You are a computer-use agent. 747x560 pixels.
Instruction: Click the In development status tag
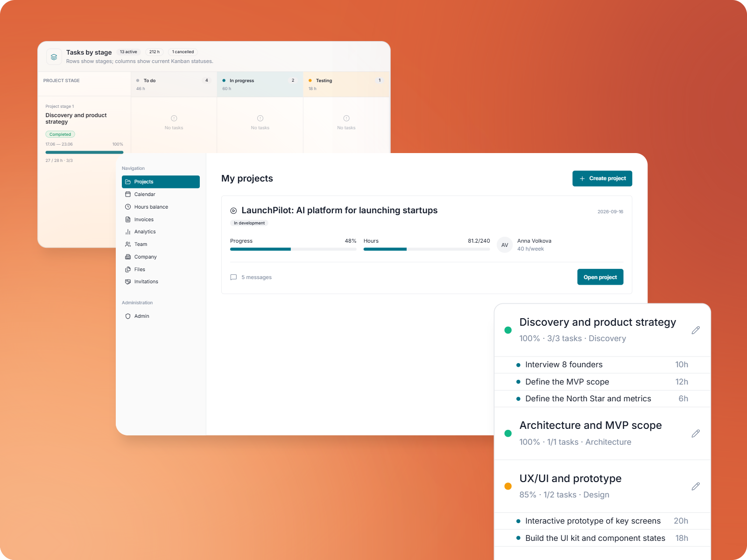pyautogui.click(x=249, y=223)
